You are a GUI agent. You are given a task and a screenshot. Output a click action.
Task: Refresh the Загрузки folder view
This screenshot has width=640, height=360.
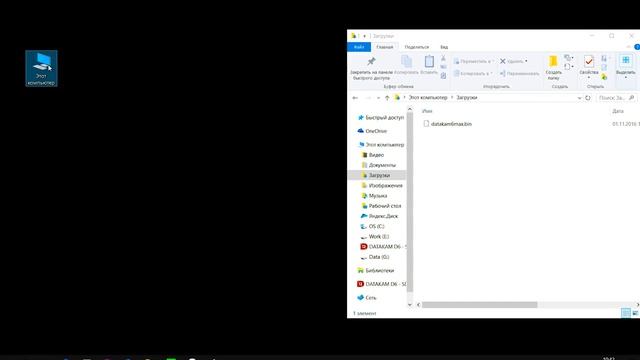point(588,98)
